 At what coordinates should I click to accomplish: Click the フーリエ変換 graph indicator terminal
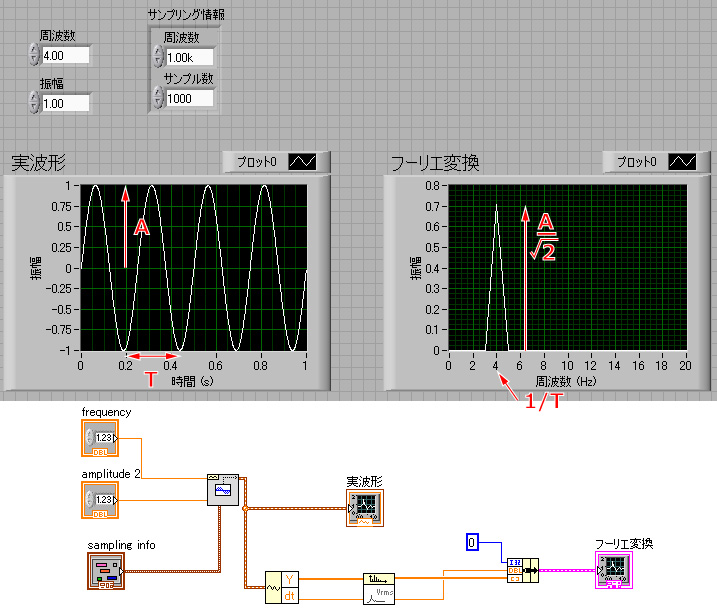pos(612,570)
